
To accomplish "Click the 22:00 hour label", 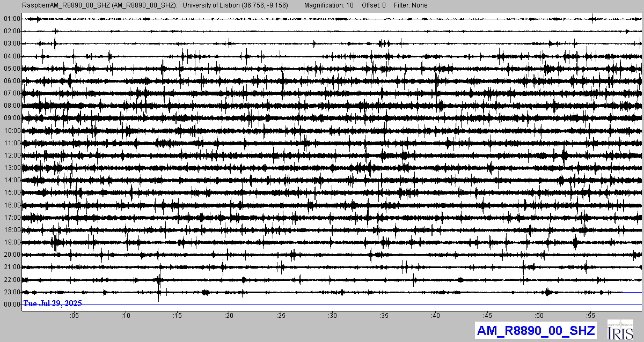I will [x=11, y=280].
